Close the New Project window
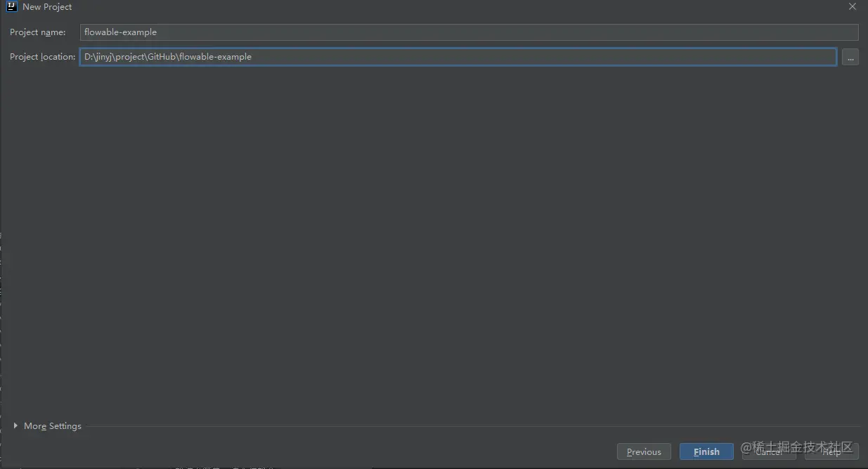Screen dimensions: 868x469 point(853,7)
